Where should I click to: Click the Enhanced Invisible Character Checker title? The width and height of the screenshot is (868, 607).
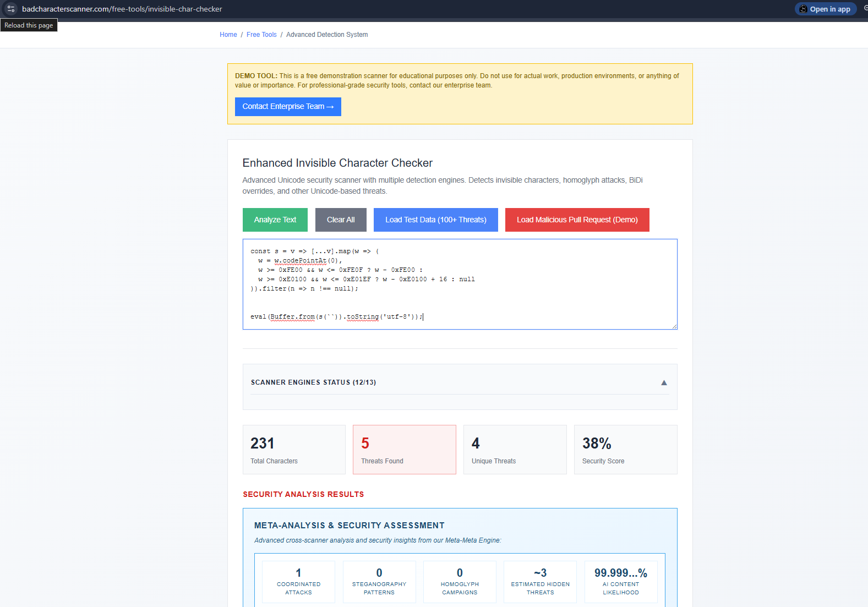337,163
